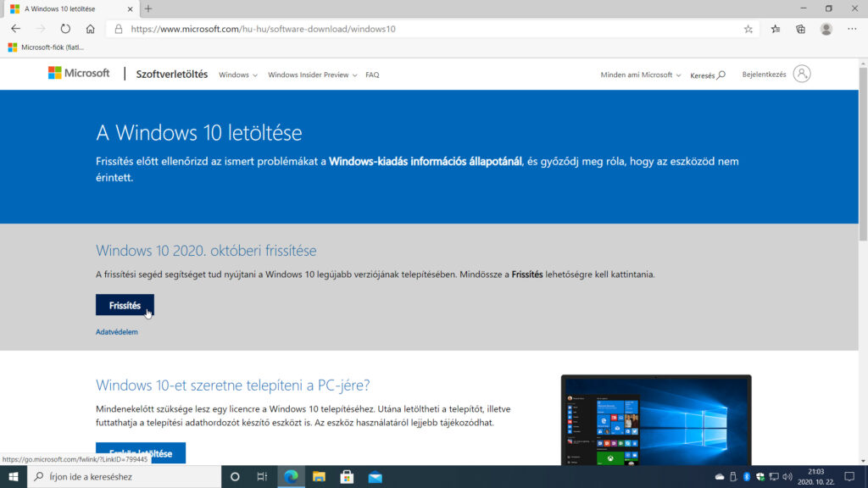Open File Explorer from the taskbar

(319, 476)
